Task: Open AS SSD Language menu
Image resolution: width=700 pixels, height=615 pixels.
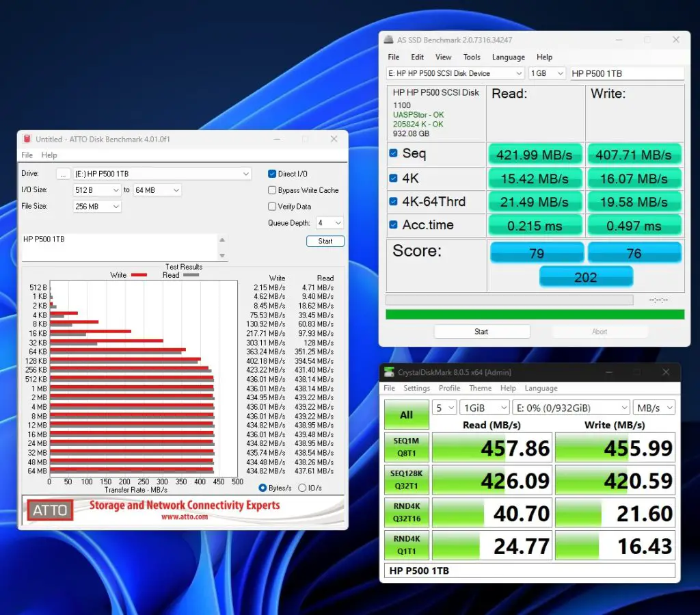Action: 508,57
